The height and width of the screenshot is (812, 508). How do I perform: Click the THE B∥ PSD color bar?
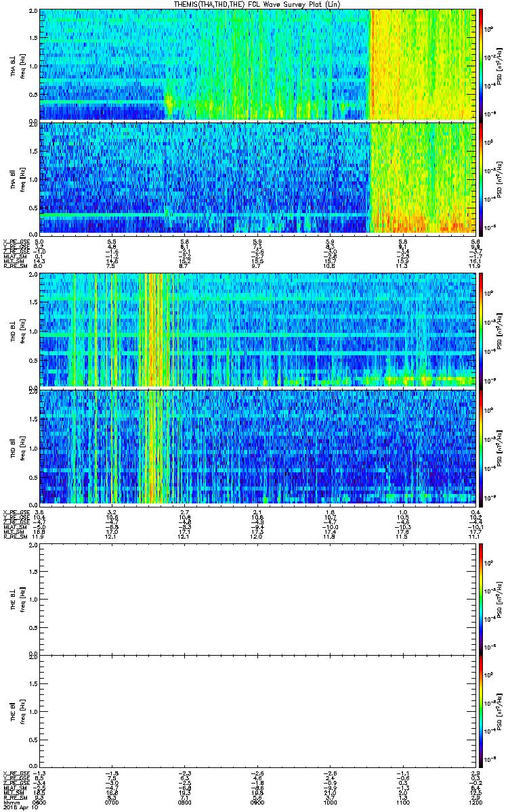point(481,710)
